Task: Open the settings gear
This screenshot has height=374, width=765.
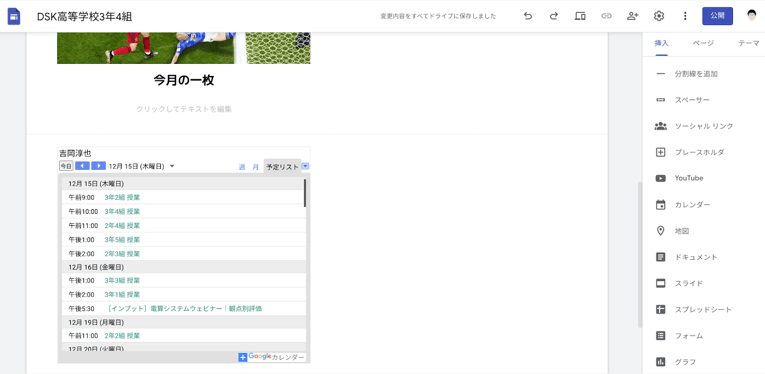Action: coord(659,16)
